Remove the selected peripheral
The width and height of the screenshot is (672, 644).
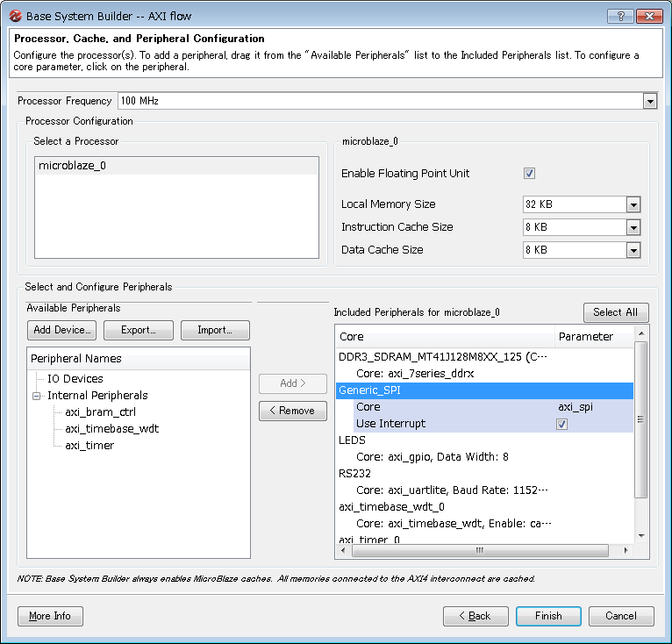[292, 411]
